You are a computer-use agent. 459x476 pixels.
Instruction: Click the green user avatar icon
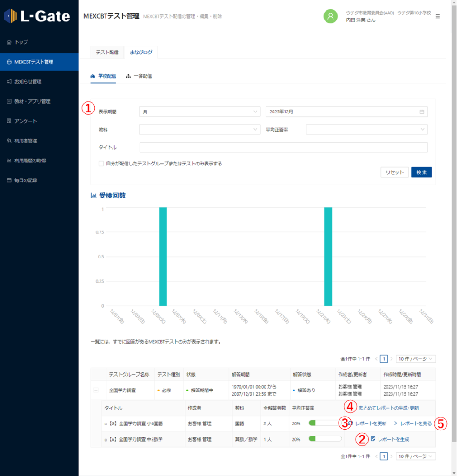point(330,16)
